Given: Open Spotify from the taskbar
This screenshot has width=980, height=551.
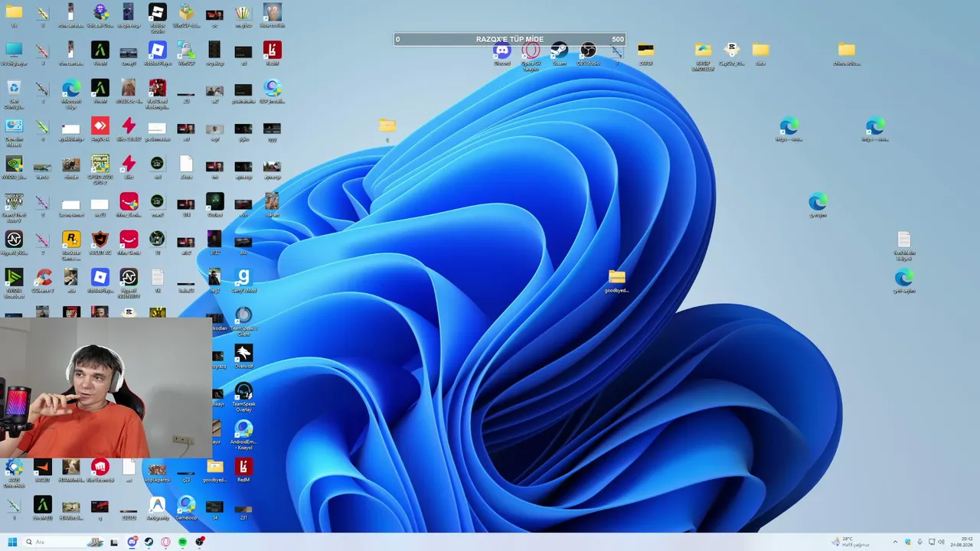Looking at the screenshot, I should point(182,542).
